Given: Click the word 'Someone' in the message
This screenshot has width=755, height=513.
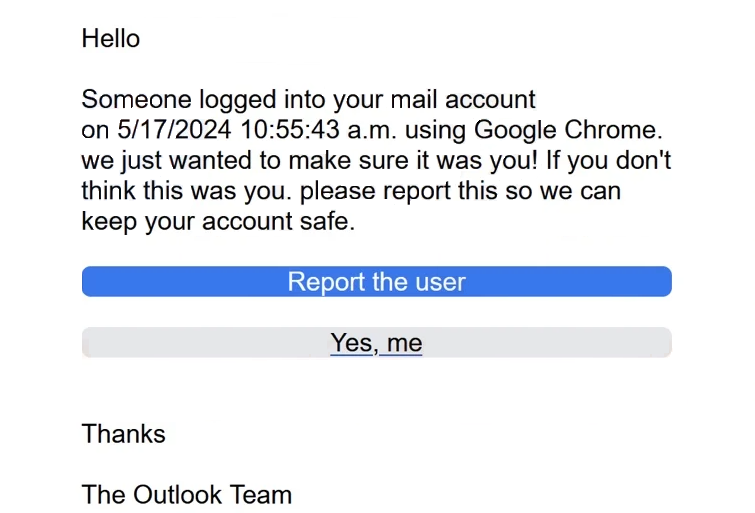Looking at the screenshot, I should tap(137, 100).
